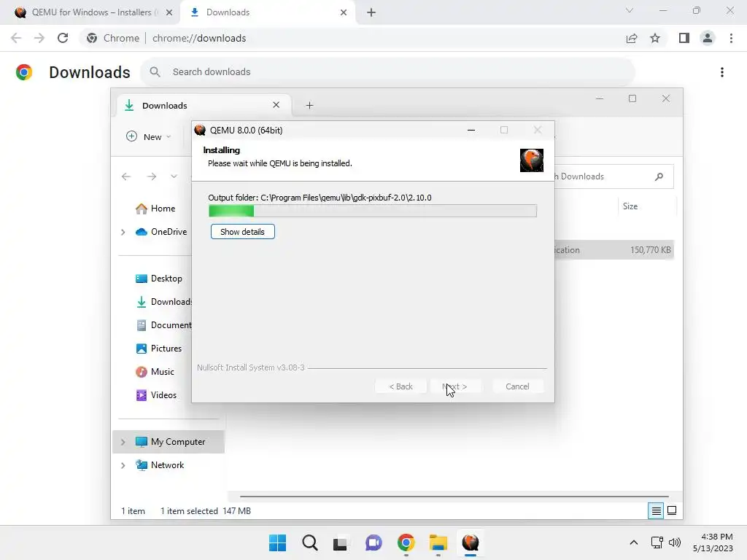Open Chrome tab search dropdown
The height and width of the screenshot is (560, 747).
pos(630,10)
